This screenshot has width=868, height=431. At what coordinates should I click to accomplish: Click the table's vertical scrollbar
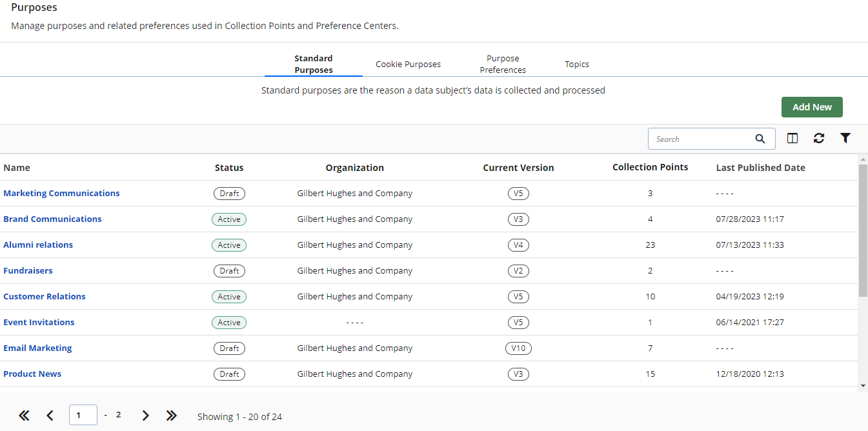tap(863, 232)
